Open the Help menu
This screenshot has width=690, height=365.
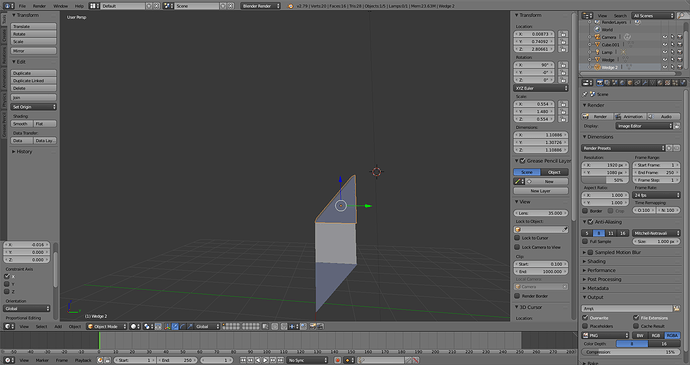click(x=79, y=6)
